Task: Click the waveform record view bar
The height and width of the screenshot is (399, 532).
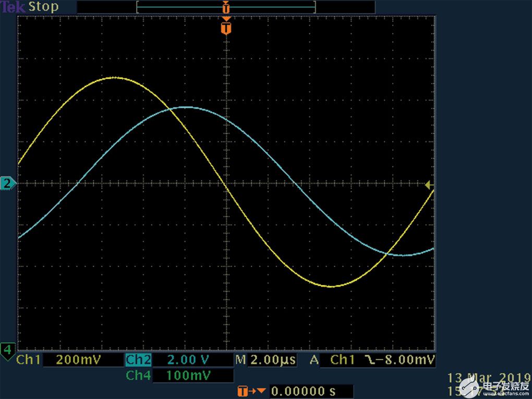Action: pos(226,7)
